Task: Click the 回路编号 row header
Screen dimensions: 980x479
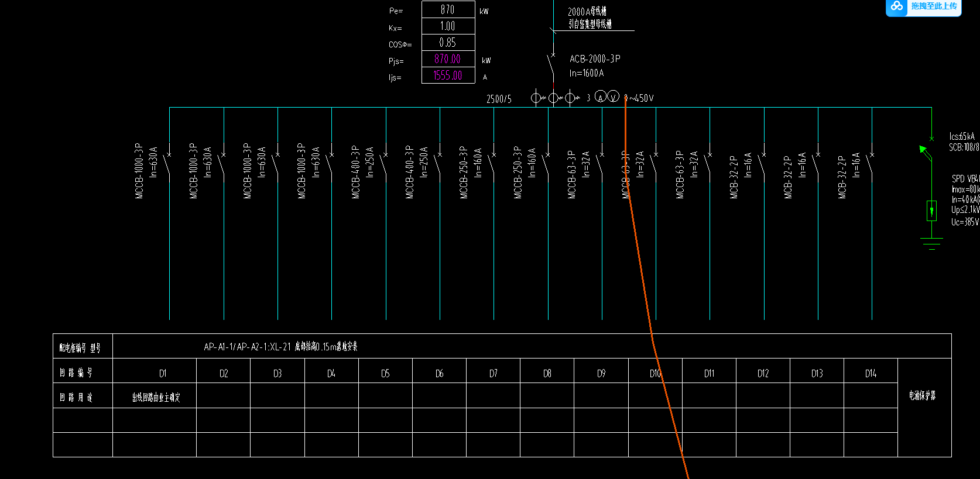Action: point(83,370)
